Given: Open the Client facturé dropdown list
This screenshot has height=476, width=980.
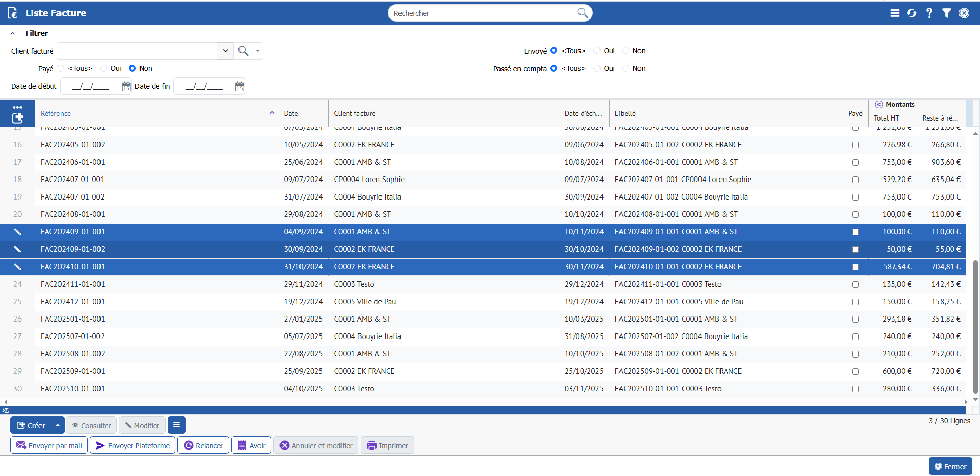Looking at the screenshot, I should (225, 51).
